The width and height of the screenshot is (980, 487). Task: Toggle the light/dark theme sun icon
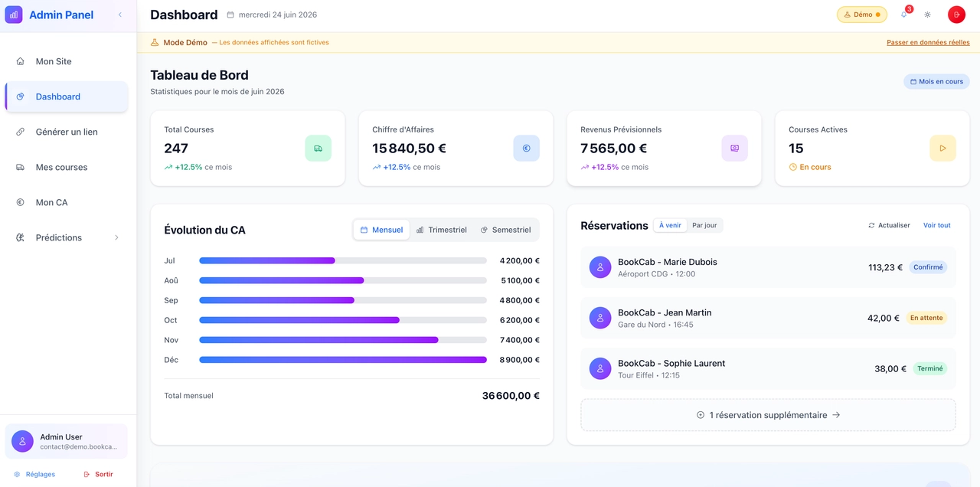coord(927,15)
